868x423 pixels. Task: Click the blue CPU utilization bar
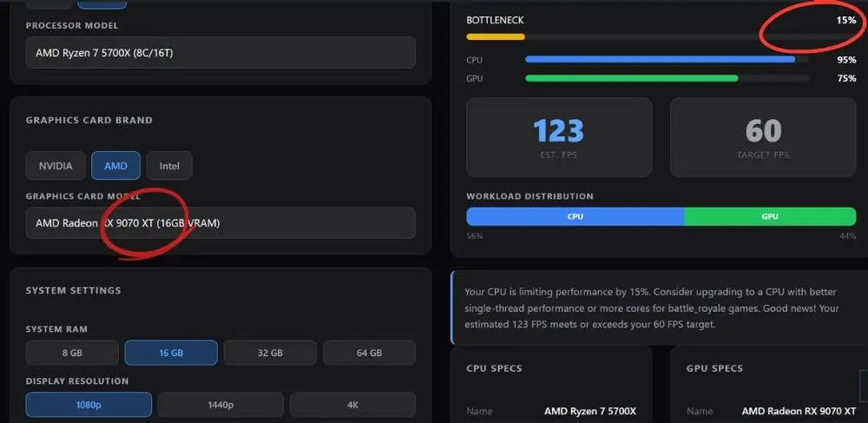tap(660, 60)
